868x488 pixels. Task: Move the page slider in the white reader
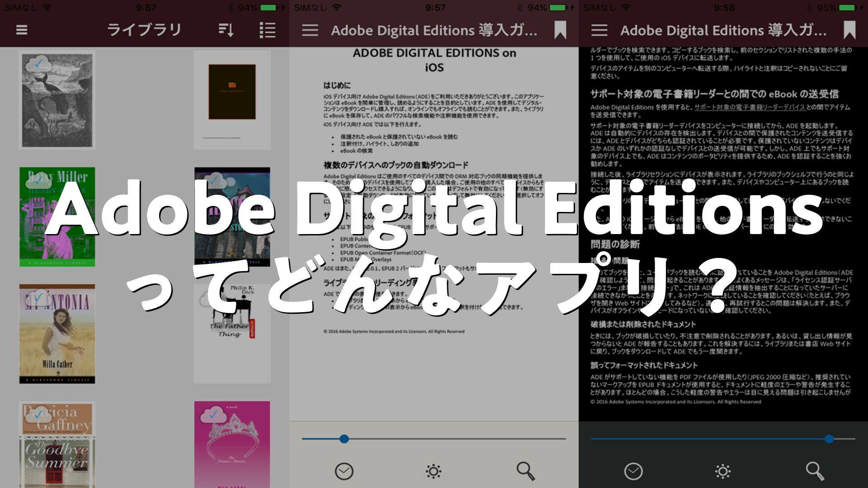coord(344,438)
